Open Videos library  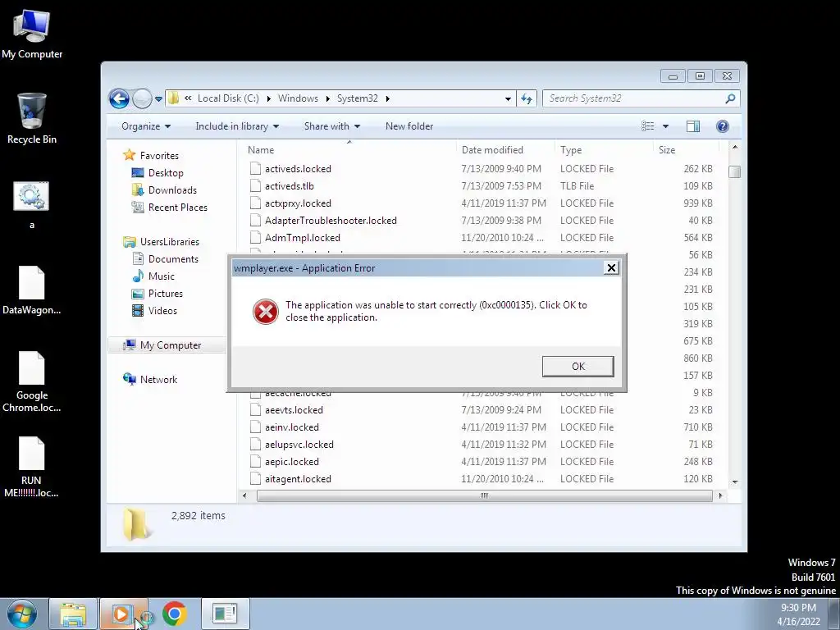[154, 311]
